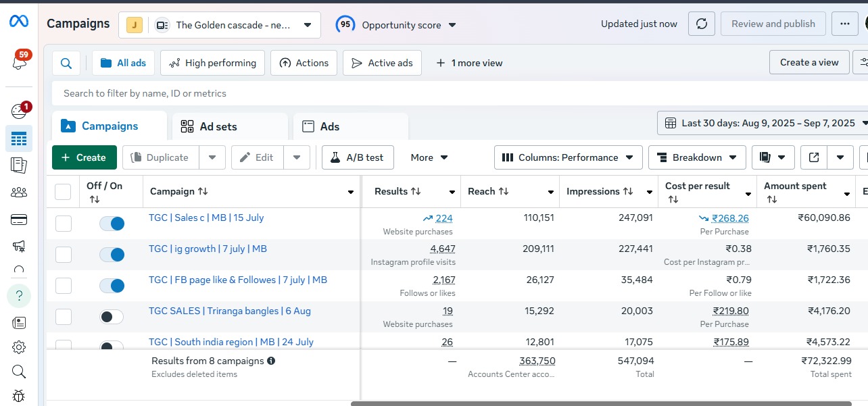The image size is (868, 406).
Task: Click the info icon beside Results from 8 campaigns
Action: coord(271,361)
